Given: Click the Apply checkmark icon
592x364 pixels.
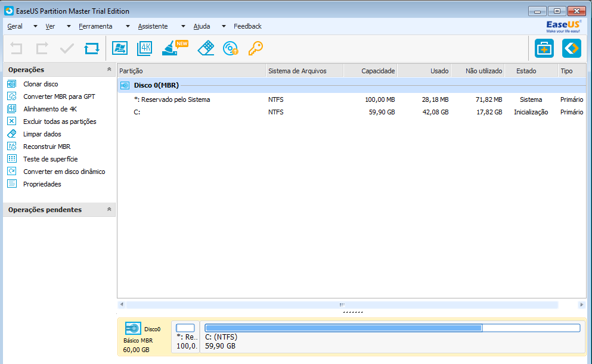Looking at the screenshot, I should [x=67, y=48].
